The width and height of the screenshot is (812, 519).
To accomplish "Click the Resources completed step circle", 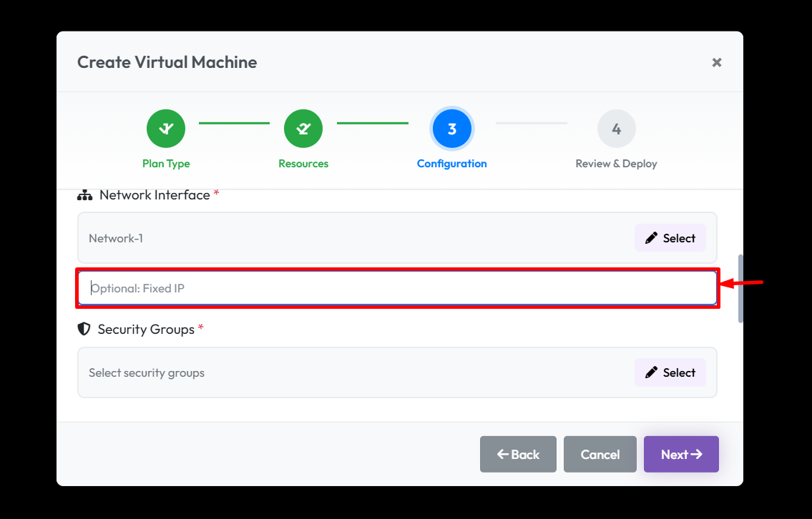I will [x=303, y=129].
